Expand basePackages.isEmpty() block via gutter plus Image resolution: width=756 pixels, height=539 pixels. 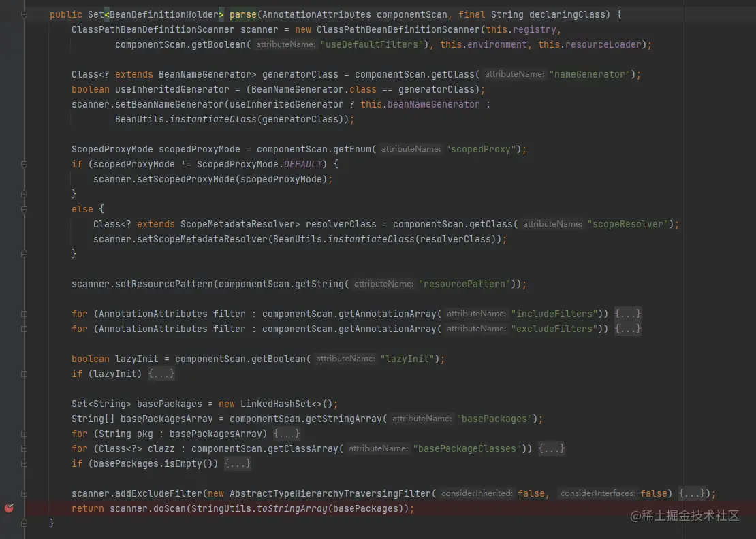[24, 463]
